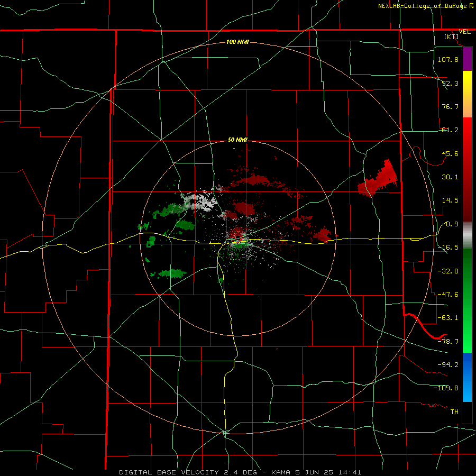Click the VEL legend title

(464, 32)
